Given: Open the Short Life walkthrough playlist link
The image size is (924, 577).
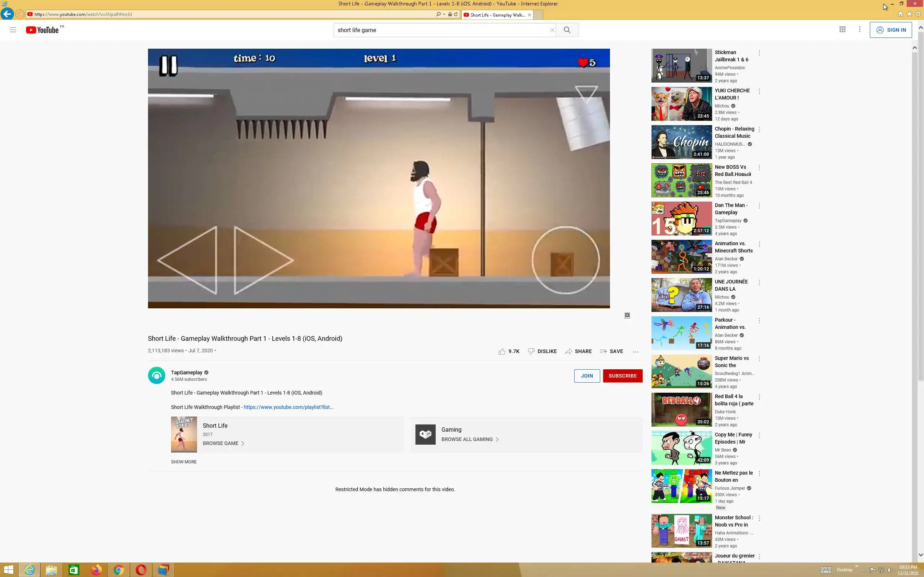Looking at the screenshot, I should coord(288,407).
